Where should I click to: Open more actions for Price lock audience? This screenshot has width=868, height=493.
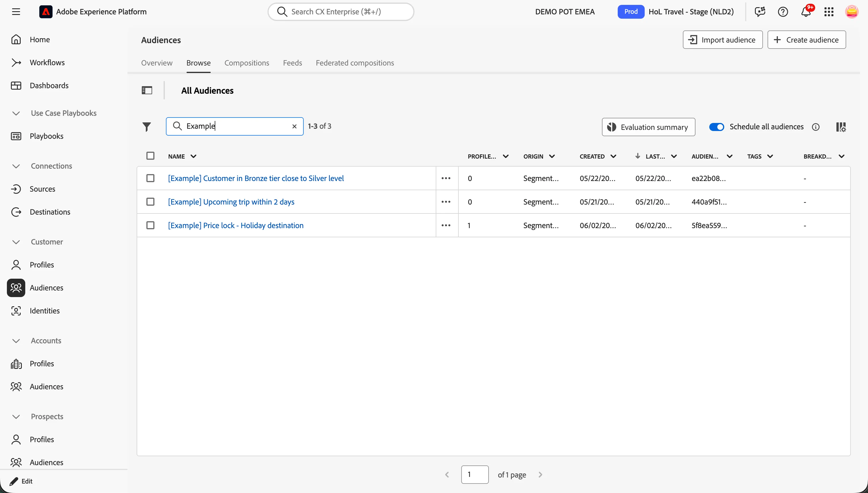pyautogui.click(x=446, y=226)
